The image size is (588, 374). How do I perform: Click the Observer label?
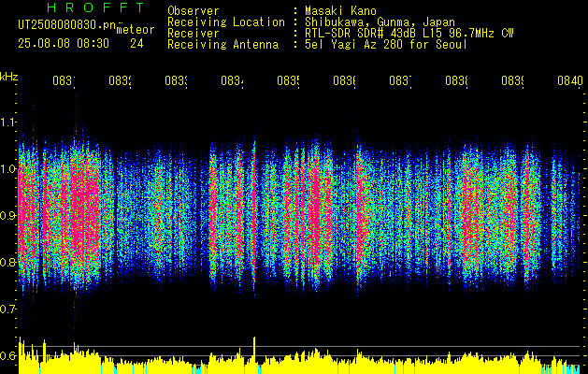click(x=194, y=10)
